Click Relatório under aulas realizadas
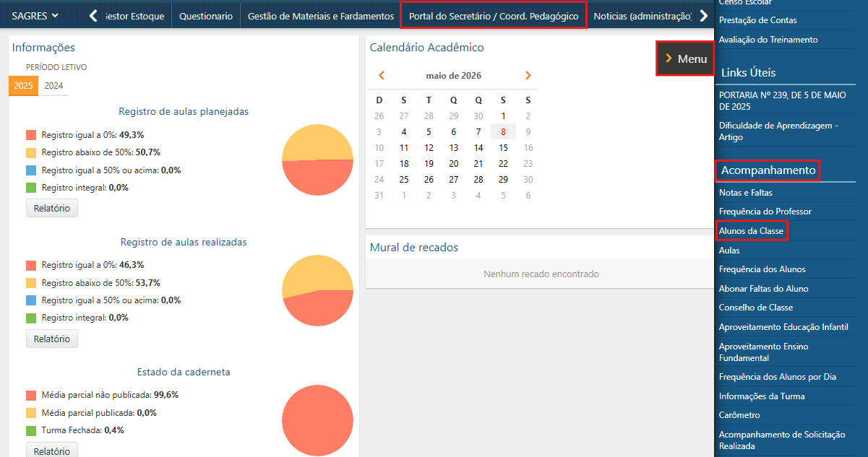The image size is (868, 457). pos(52,339)
